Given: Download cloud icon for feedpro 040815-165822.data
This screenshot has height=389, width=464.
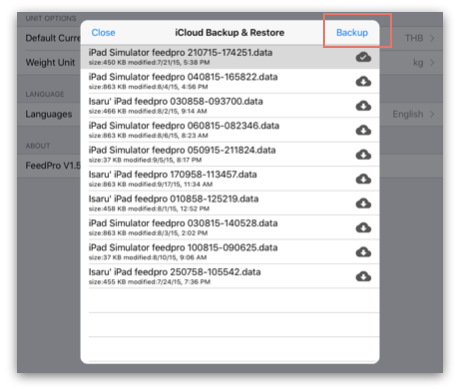Looking at the screenshot, I should point(363,81).
